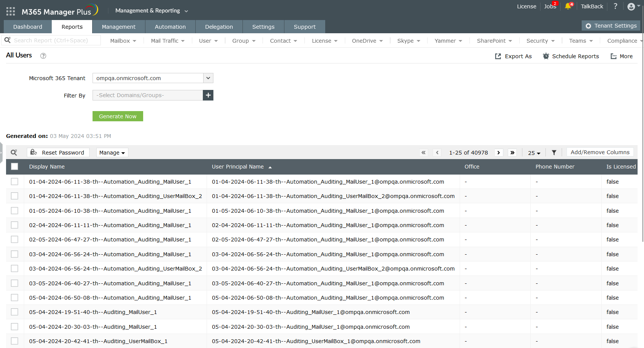Switch to the Settings tab
This screenshot has height=348, width=644.
tap(263, 27)
